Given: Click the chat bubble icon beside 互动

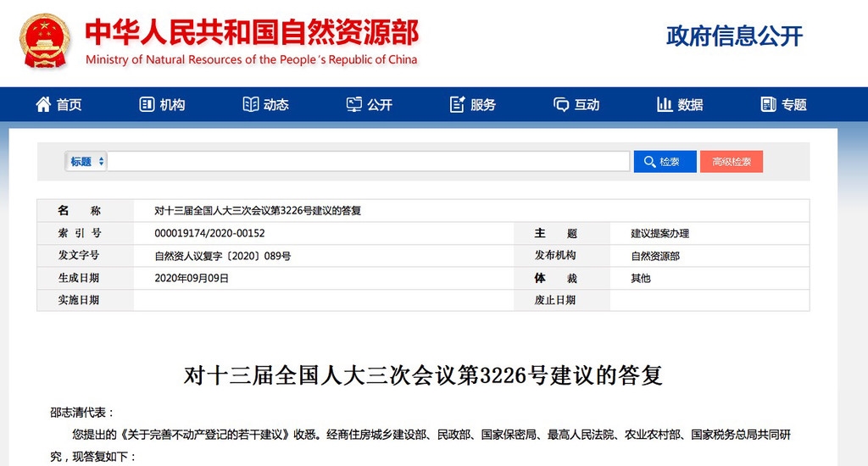Looking at the screenshot, I should point(561,104).
